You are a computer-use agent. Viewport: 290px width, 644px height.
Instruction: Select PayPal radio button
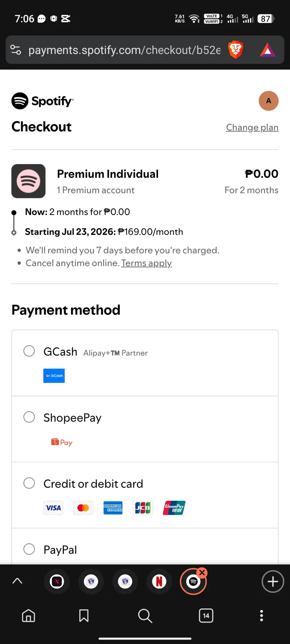click(29, 549)
